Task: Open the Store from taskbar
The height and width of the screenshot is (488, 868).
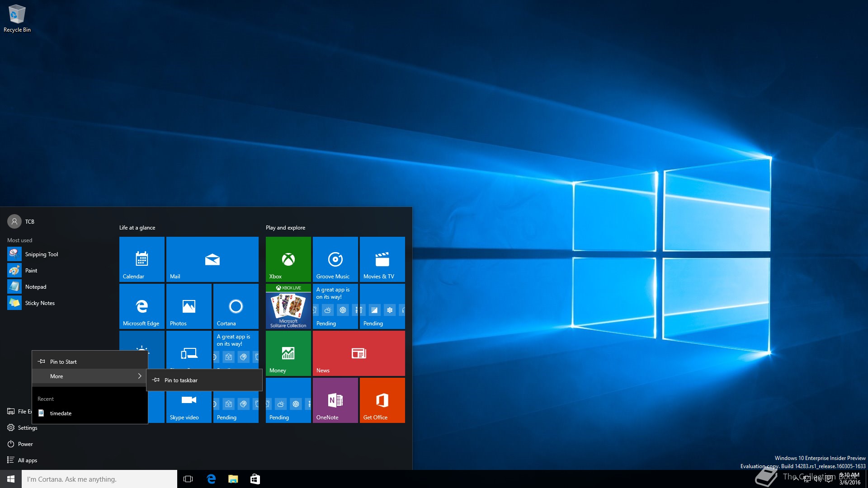Action: point(255,479)
